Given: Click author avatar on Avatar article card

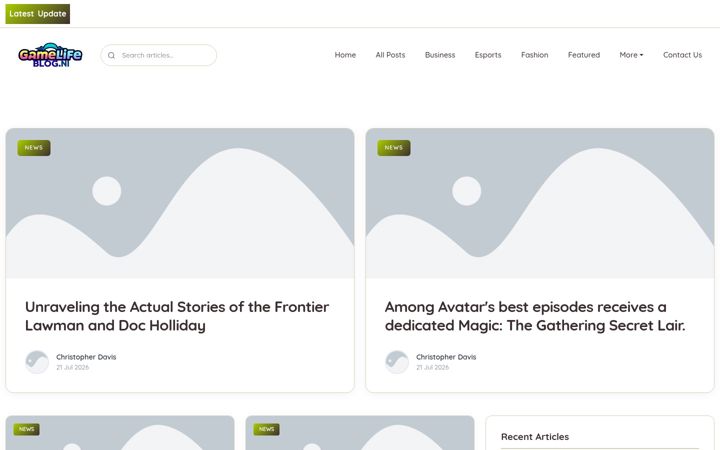Looking at the screenshot, I should (397, 362).
